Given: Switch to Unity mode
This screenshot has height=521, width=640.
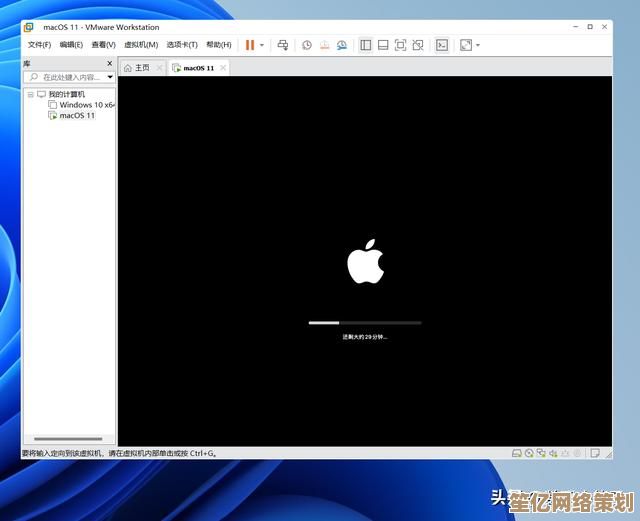Looking at the screenshot, I should tap(418, 45).
